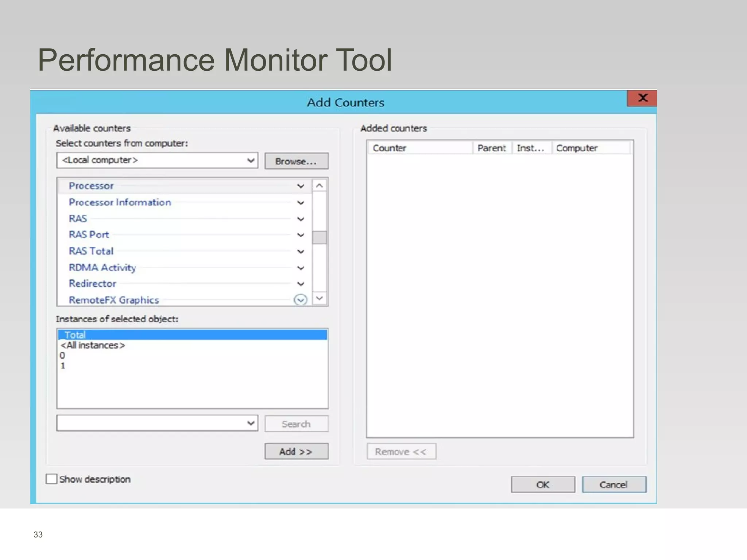The width and height of the screenshot is (747, 560).
Task: Expand the RAS counter chevron
Action: coord(300,219)
